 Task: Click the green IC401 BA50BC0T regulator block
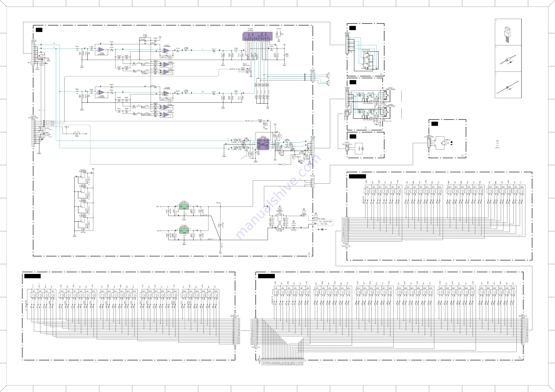[184, 207]
